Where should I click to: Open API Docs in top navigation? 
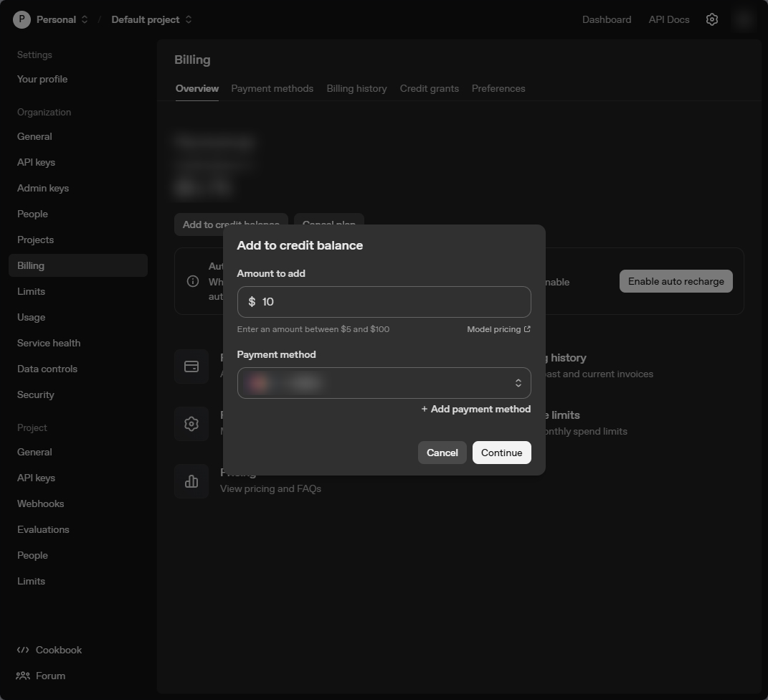click(668, 19)
